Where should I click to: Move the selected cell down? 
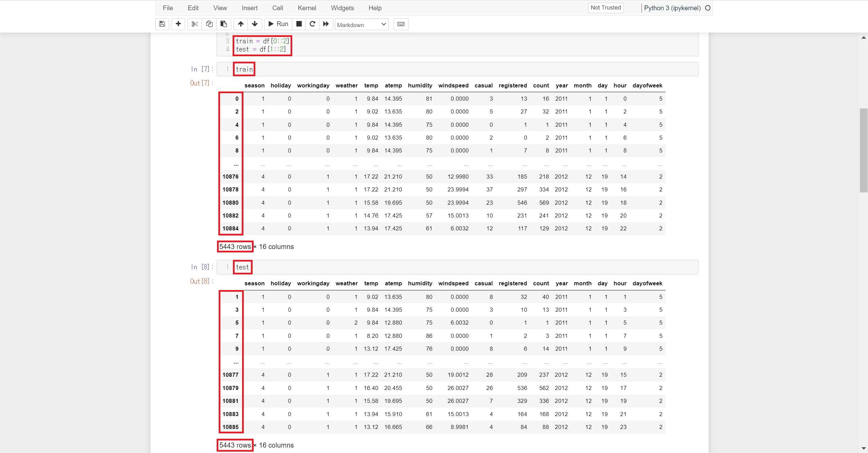point(255,24)
